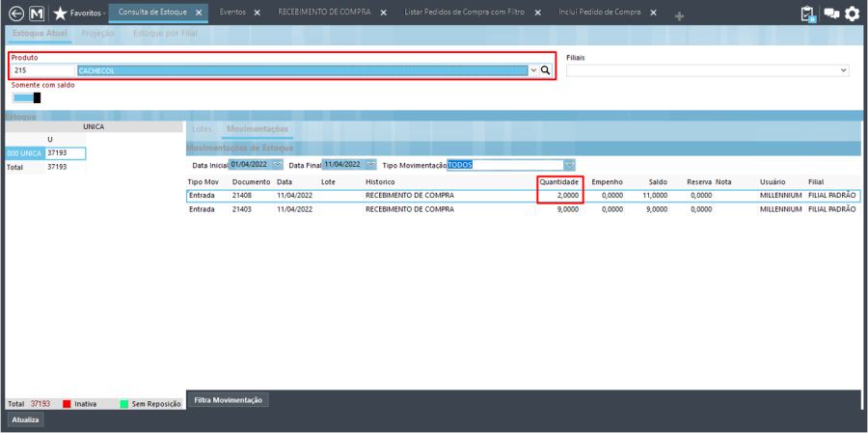Open the chat messages icon
Image resolution: width=868 pixels, height=433 pixels.
coord(830,14)
